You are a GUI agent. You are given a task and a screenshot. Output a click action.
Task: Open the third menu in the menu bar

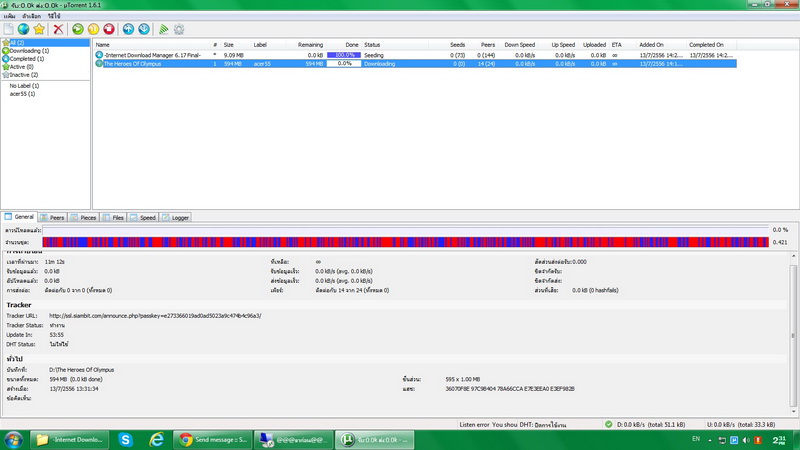click(54, 16)
